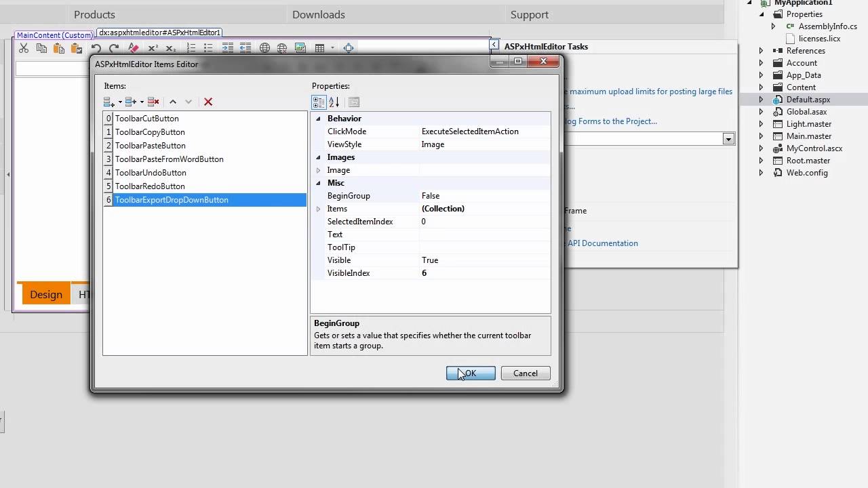Open the Support tab
Image resolution: width=868 pixels, height=488 pixels.
point(530,14)
